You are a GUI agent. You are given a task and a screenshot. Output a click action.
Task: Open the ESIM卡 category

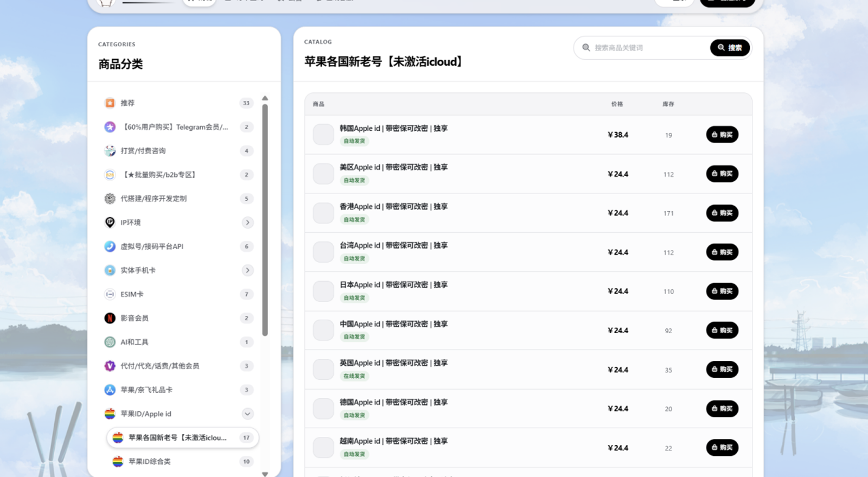point(179,294)
